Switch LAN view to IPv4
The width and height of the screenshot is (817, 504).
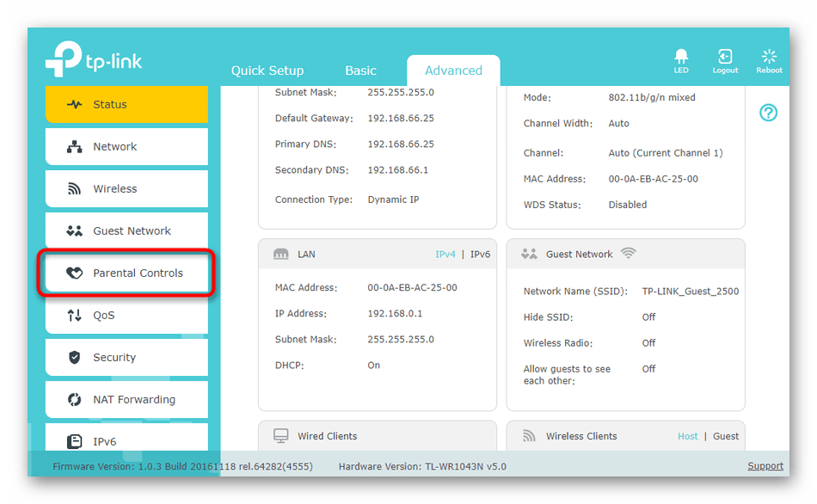(x=445, y=255)
